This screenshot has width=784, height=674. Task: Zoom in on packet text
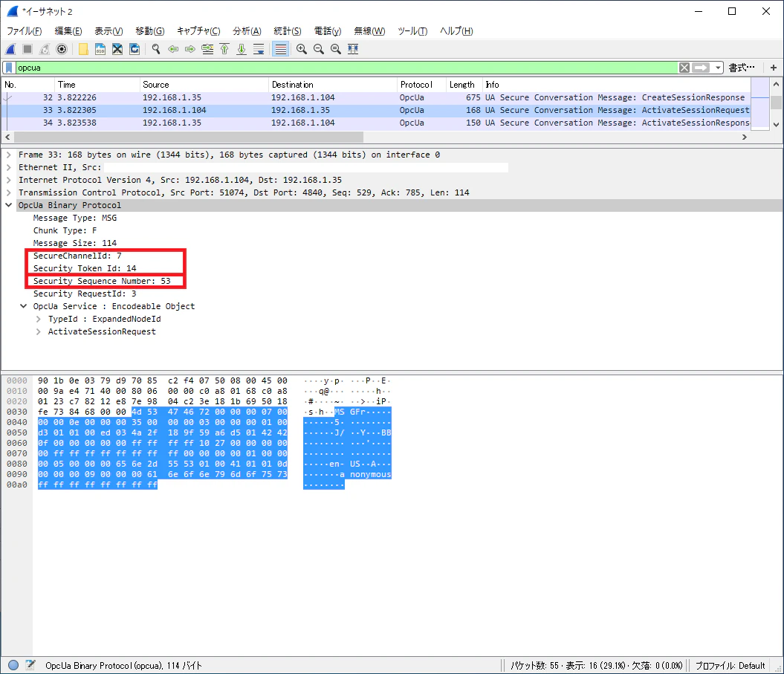302,49
